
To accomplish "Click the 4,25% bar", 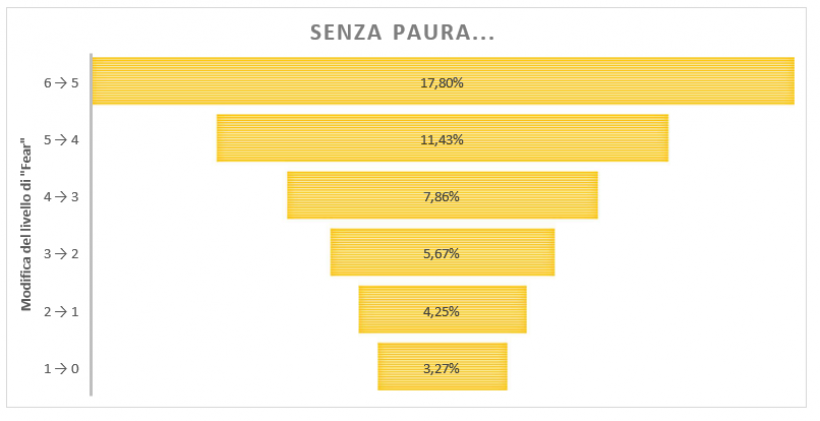I will pyautogui.click(x=442, y=310).
